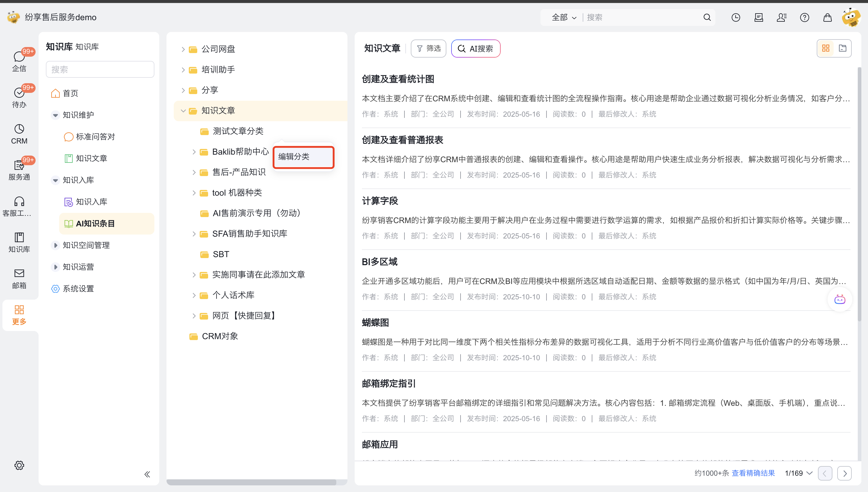Open the floating AI assistant robot icon

pyautogui.click(x=840, y=299)
